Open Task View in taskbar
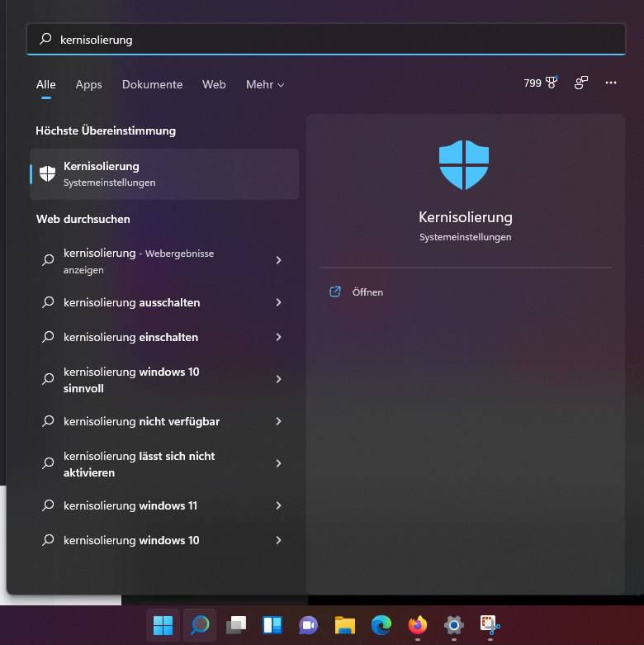 (236, 625)
